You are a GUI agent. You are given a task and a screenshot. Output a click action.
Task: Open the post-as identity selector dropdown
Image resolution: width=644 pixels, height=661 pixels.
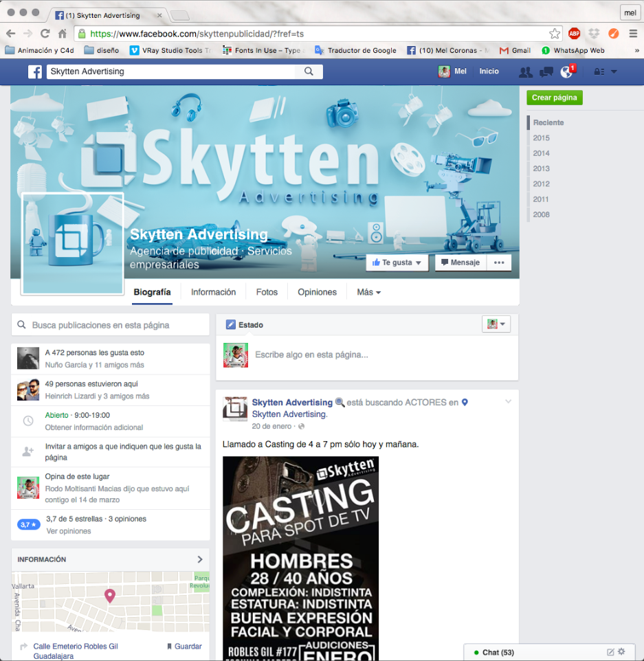point(496,324)
